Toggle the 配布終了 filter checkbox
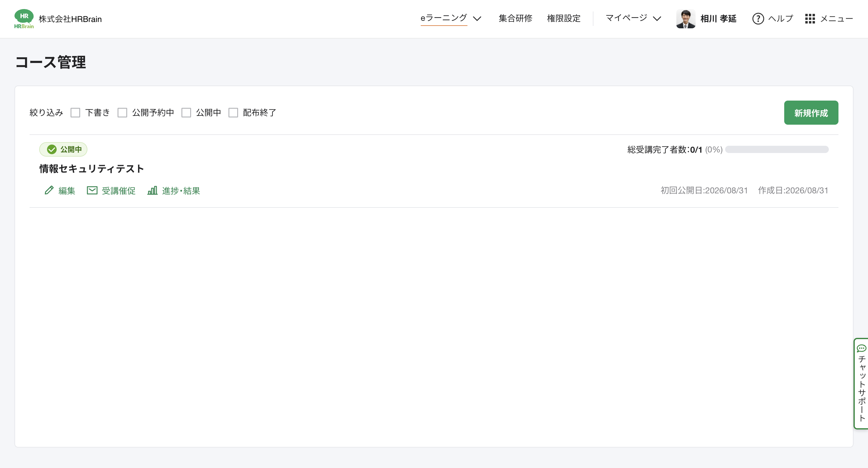The height and width of the screenshot is (468, 868). pos(233,112)
